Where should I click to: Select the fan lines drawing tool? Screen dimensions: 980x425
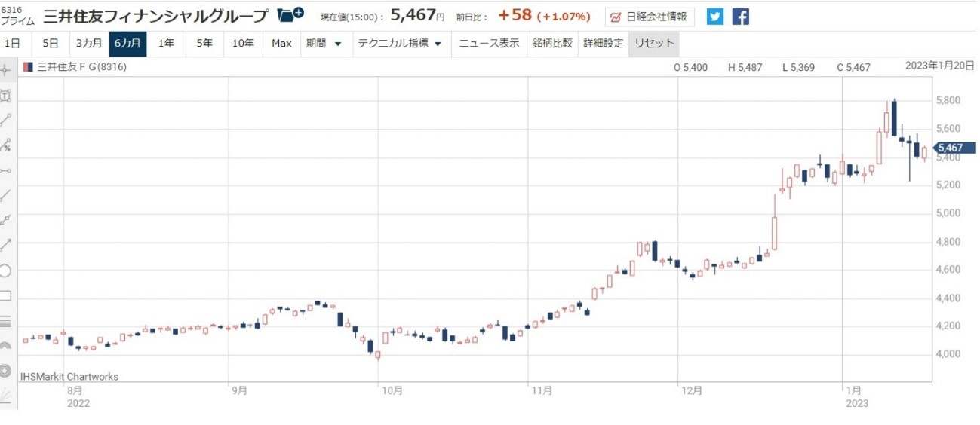(x=6, y=396)
